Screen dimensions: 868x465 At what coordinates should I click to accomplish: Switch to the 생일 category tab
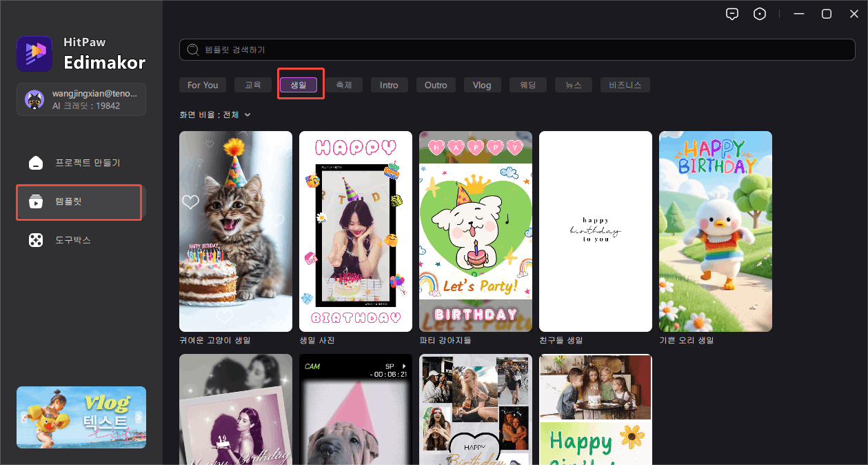[300, 84]
